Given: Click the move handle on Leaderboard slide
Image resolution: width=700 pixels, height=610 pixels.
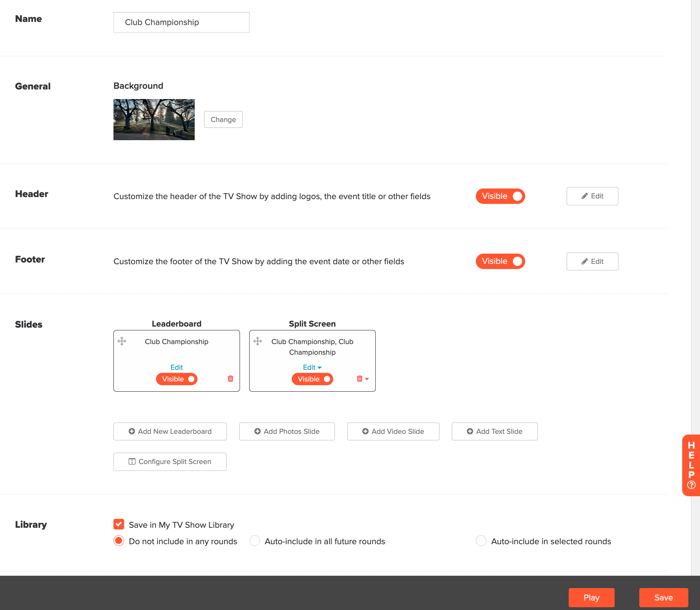Looking at the screenshot, I should [122, 341].
